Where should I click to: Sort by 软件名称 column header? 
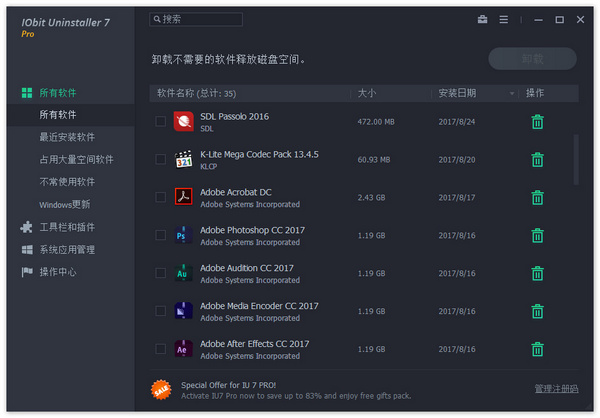pos(196,93)
